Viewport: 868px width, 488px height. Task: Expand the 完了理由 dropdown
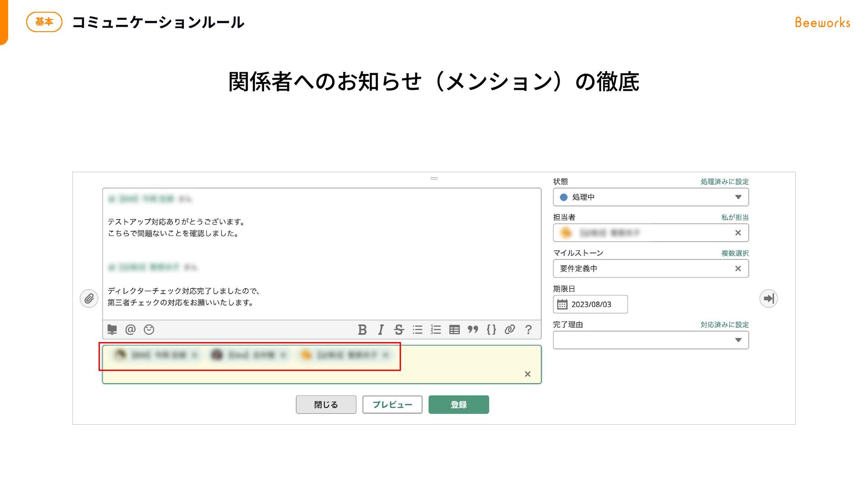(738, 340)
